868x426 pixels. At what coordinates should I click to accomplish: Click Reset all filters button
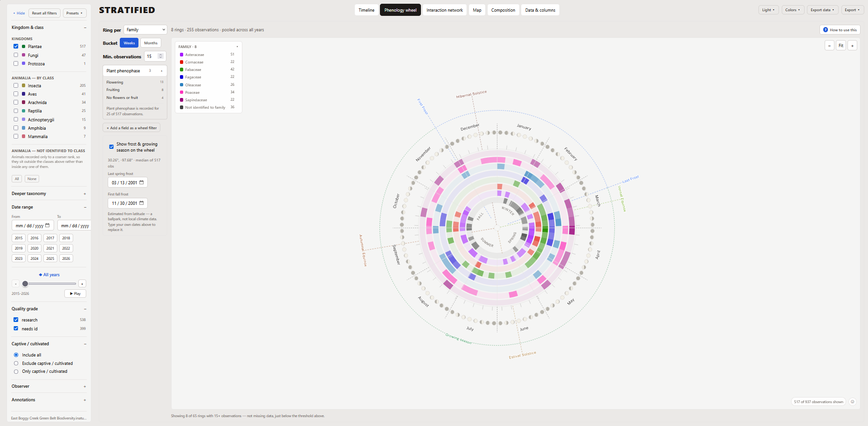click(44, 13)
